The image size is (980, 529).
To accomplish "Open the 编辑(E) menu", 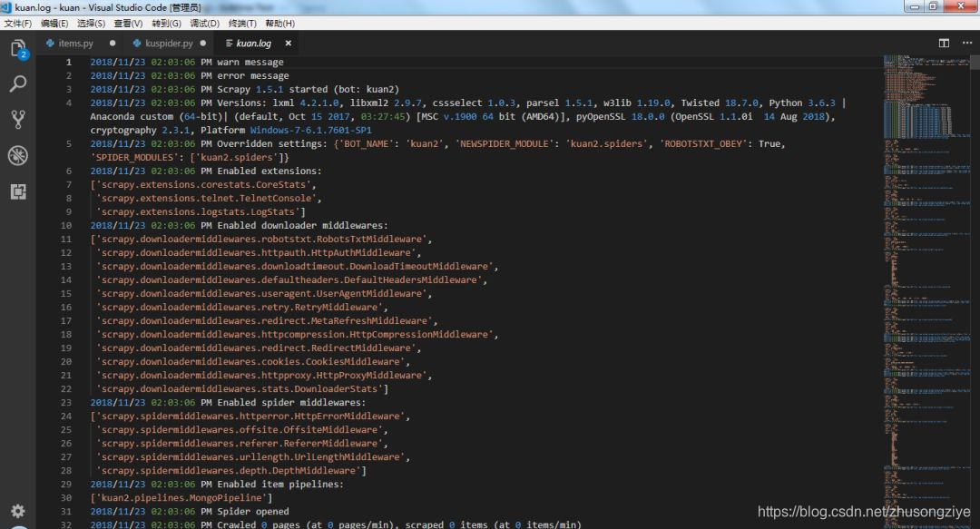I will tap(54, 23).
